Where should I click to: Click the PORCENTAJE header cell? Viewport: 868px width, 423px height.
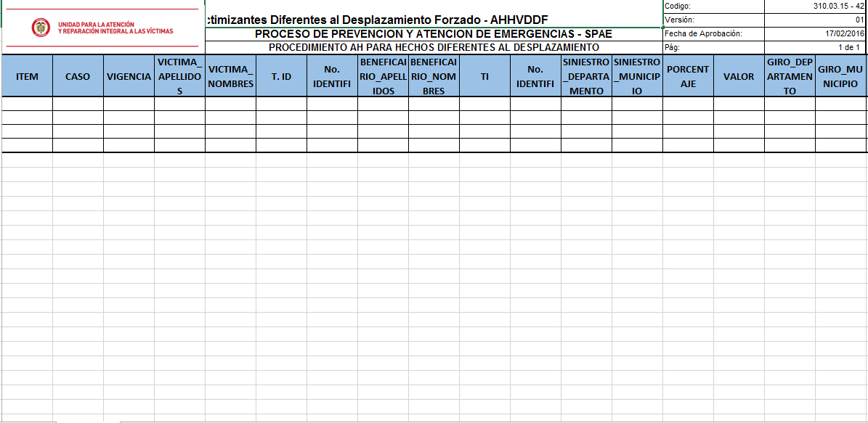point(688,76)
